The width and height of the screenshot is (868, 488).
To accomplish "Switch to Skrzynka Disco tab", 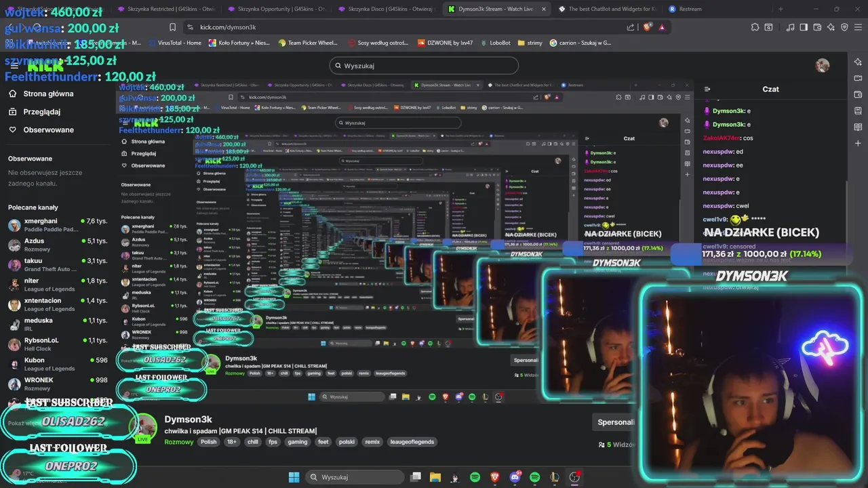I will tap(387, 9).
